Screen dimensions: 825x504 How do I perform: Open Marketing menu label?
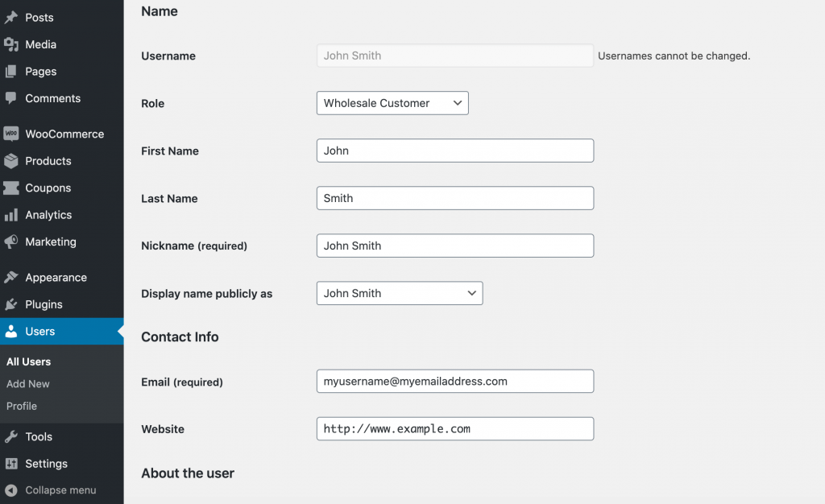coord(51,242)
